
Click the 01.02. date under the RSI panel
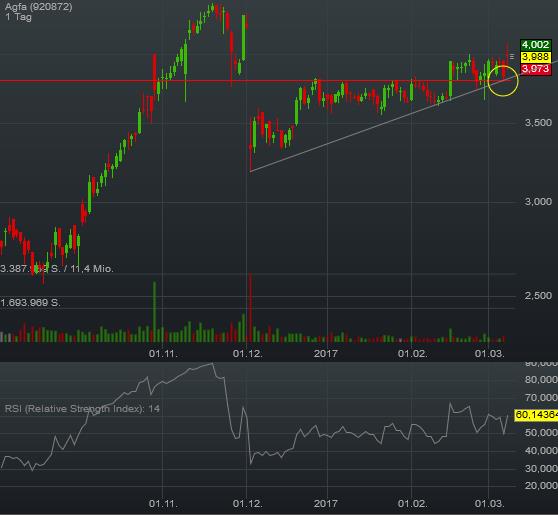point(412,504)
